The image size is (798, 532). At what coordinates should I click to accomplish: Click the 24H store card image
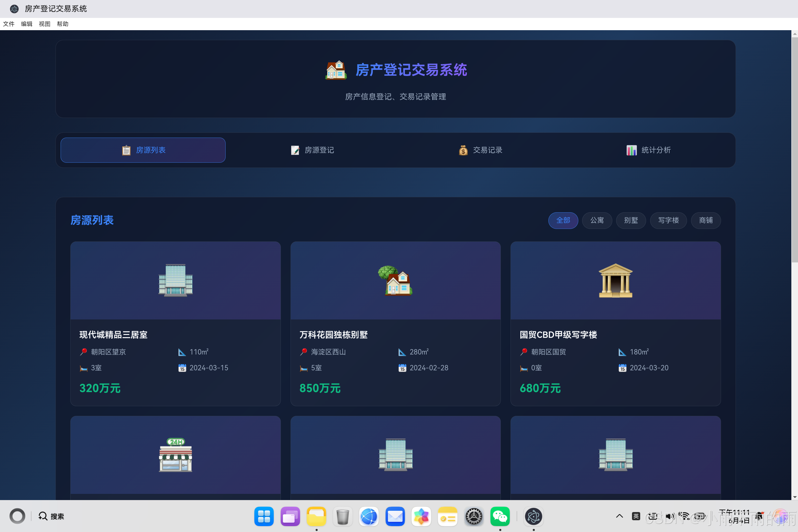[x=175, y=455]
